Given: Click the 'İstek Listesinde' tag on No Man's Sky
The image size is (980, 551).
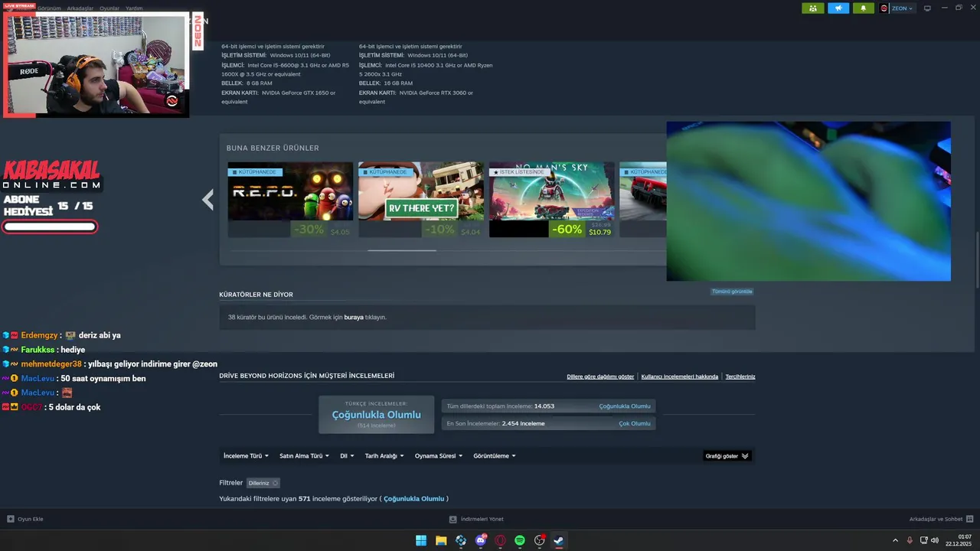Looking at the screenshot, I should pos(519,172).
